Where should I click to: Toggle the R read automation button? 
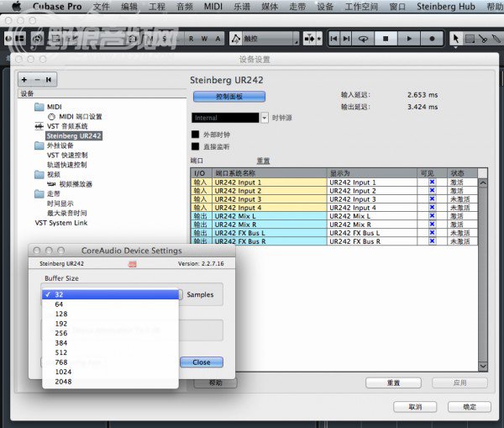click(192, 39)
